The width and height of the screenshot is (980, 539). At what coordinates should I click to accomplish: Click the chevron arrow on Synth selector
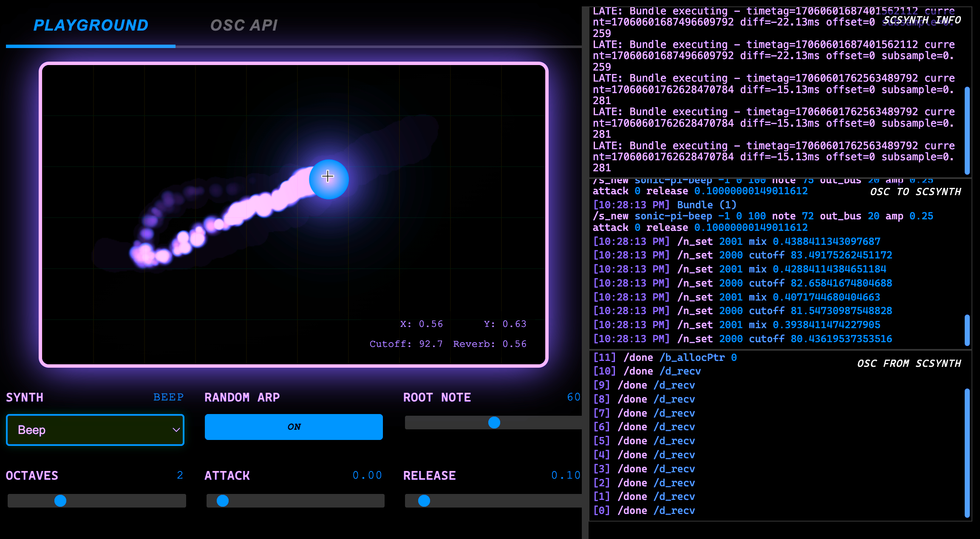tap(176, 430)
